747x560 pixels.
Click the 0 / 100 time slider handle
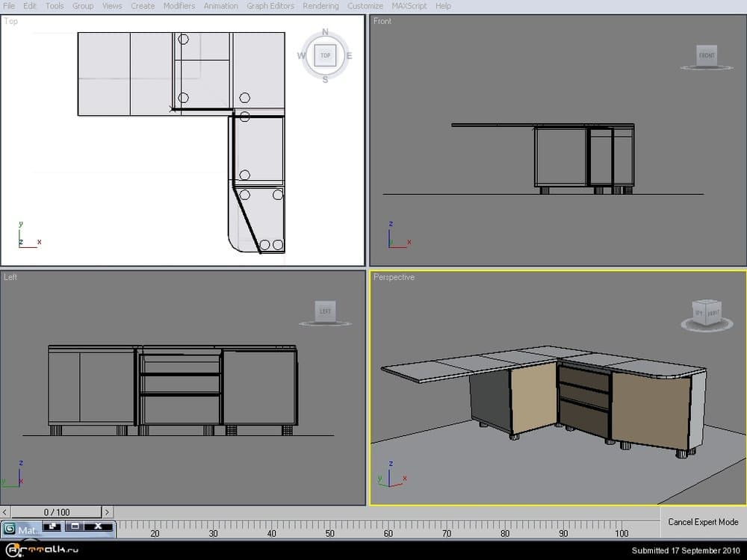tap(57, 512)
